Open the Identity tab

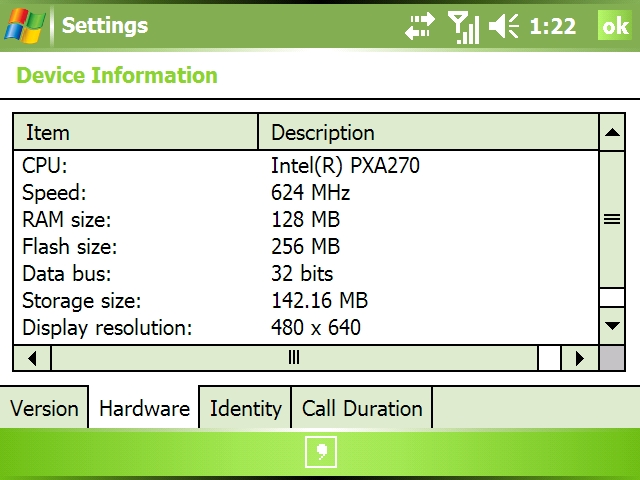[245, 408]
